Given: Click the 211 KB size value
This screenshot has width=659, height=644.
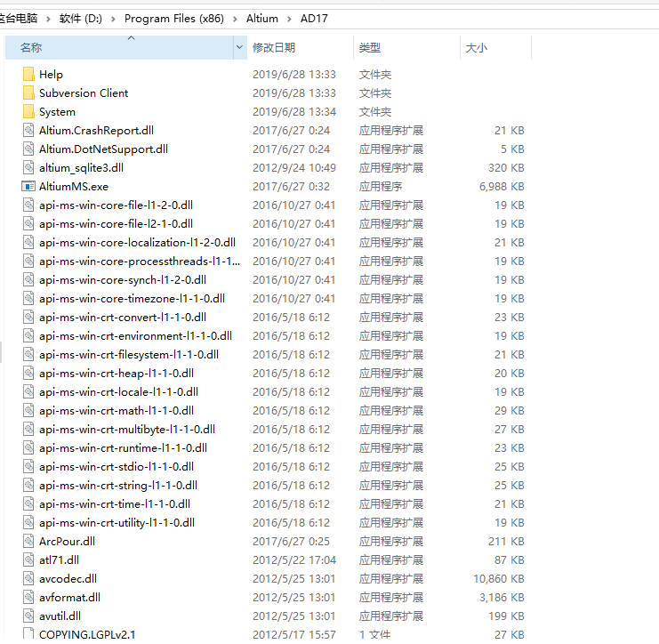Looking at the screenshot, I should (x=506, y=541).
